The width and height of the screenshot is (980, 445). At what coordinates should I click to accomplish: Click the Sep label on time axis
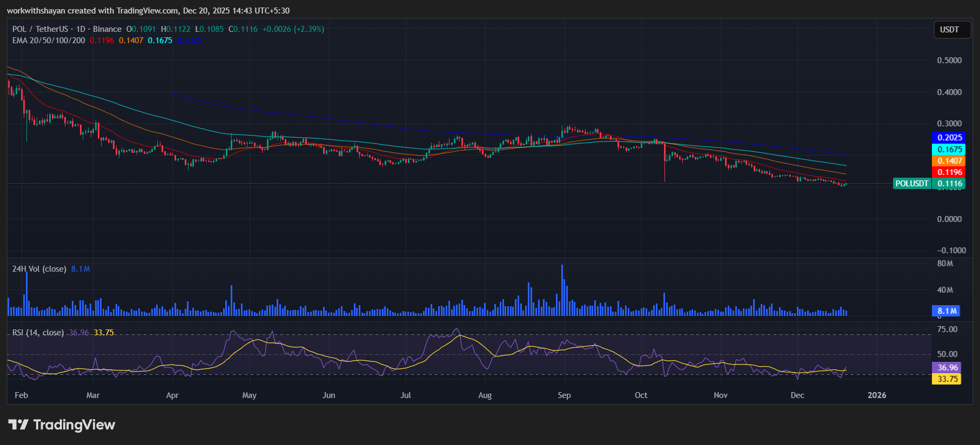(564, 395)
